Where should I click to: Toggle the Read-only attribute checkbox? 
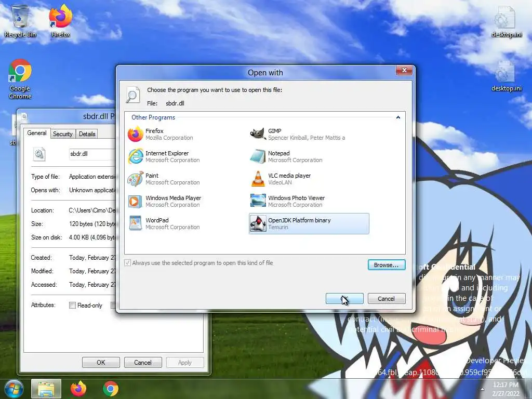coord(72,305)
